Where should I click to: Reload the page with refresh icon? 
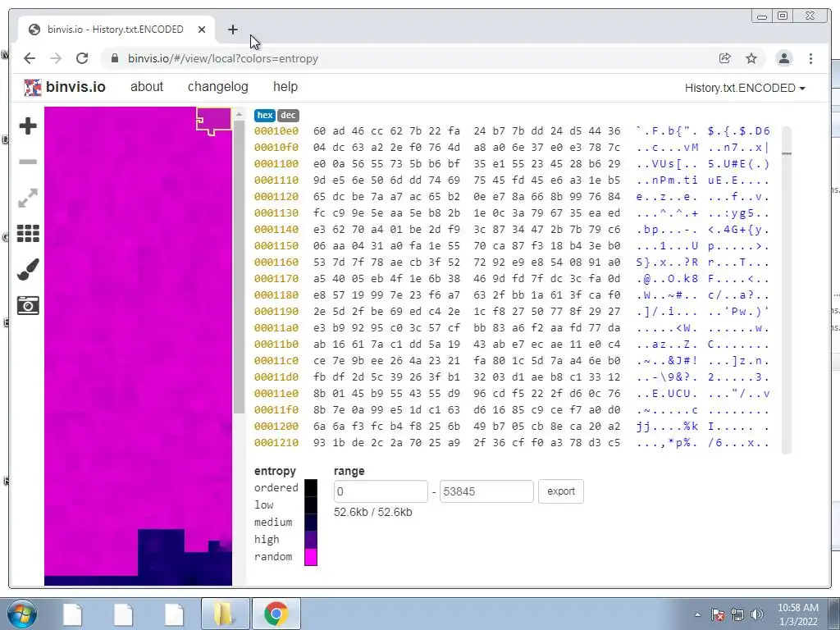82,58
